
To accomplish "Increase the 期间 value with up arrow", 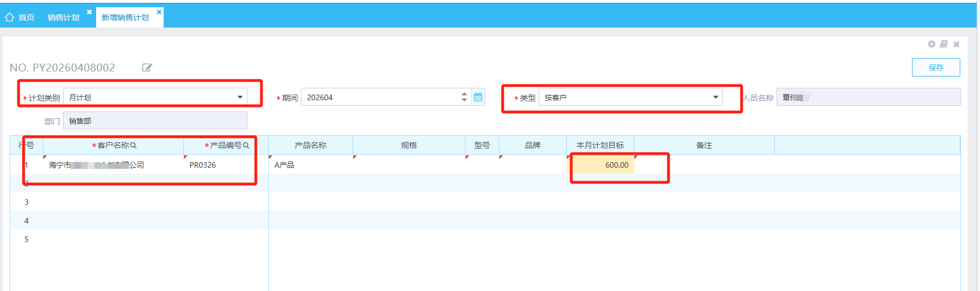I will coord(464,94).
